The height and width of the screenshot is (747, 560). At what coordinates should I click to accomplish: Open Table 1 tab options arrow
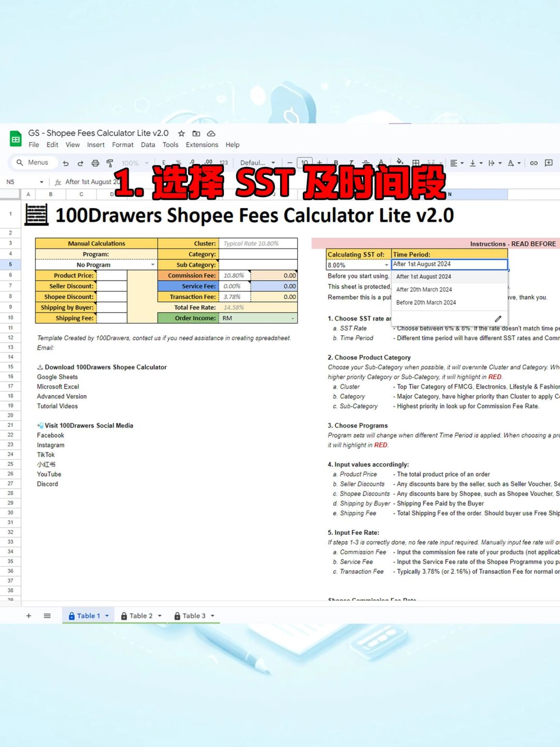click(107, 616)
